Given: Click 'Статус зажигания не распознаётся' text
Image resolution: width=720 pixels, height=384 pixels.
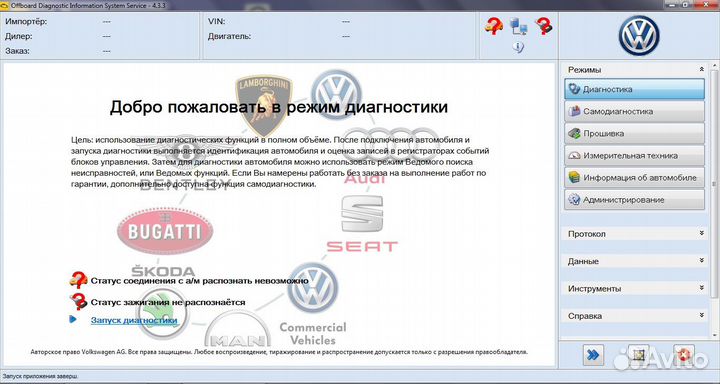Looking at the screenshot, I should click(168, 302).
